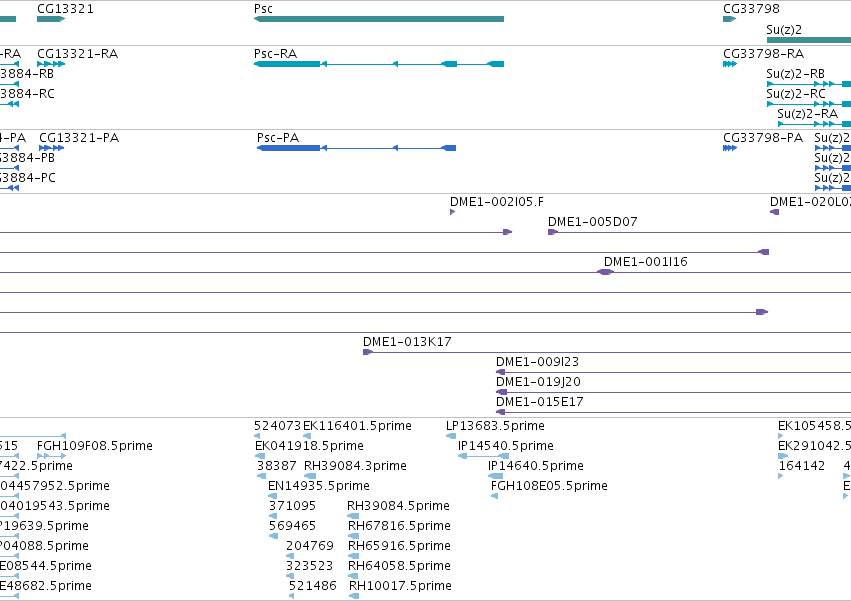Select the CG13321 gene arrow glyph
This screenshot has width=851, height=601.
click(x=51, y=19)
